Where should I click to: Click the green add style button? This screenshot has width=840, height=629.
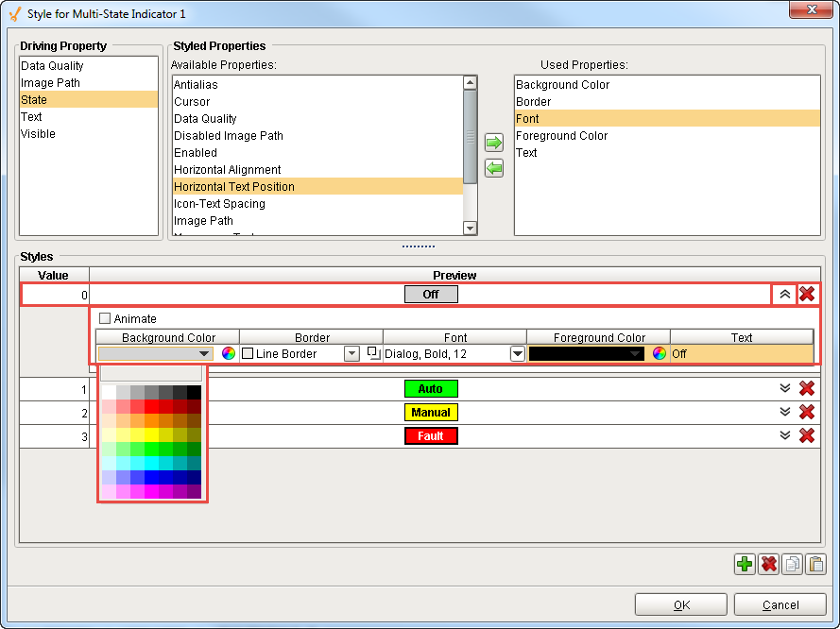[744, 564]
